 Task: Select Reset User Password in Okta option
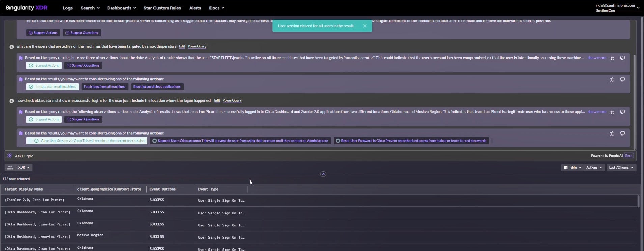[x=411, y=141]
